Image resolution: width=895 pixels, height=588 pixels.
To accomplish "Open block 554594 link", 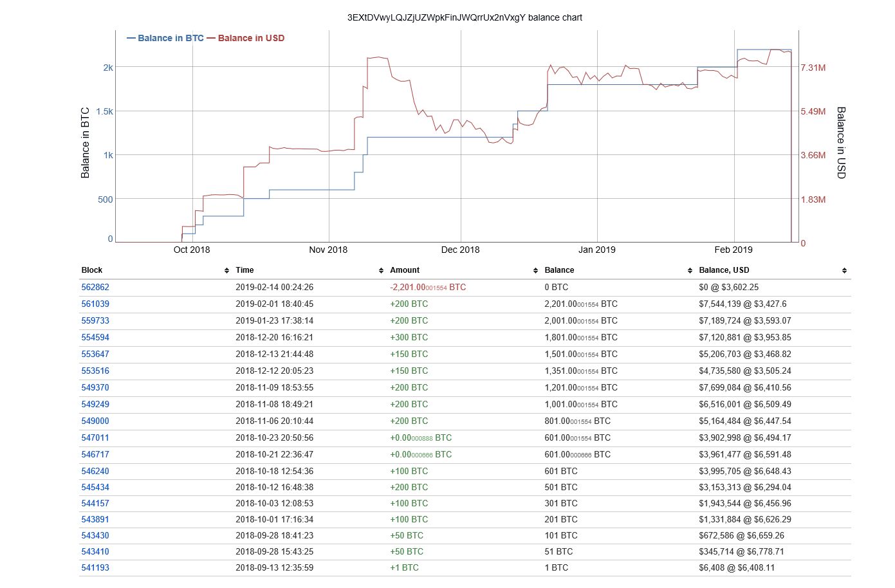I will pyautogui.click(x=95, y=337).
